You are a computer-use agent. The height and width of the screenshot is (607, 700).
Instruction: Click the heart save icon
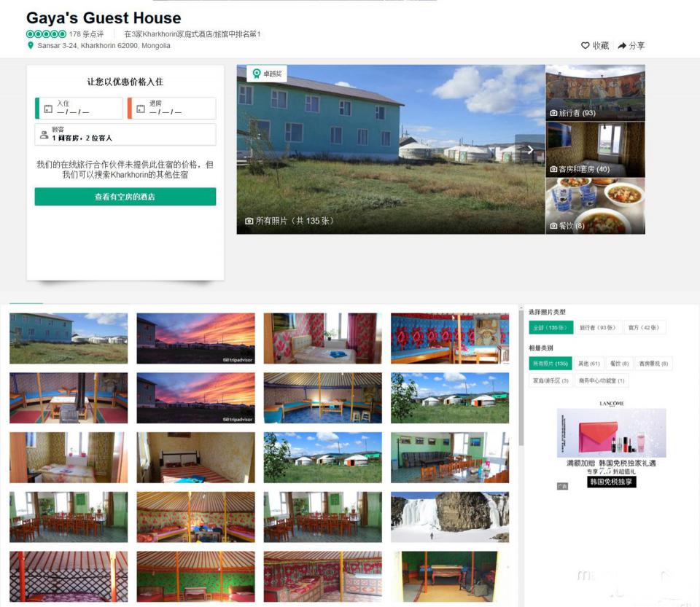pyautogui.click(x=585, y=45)
